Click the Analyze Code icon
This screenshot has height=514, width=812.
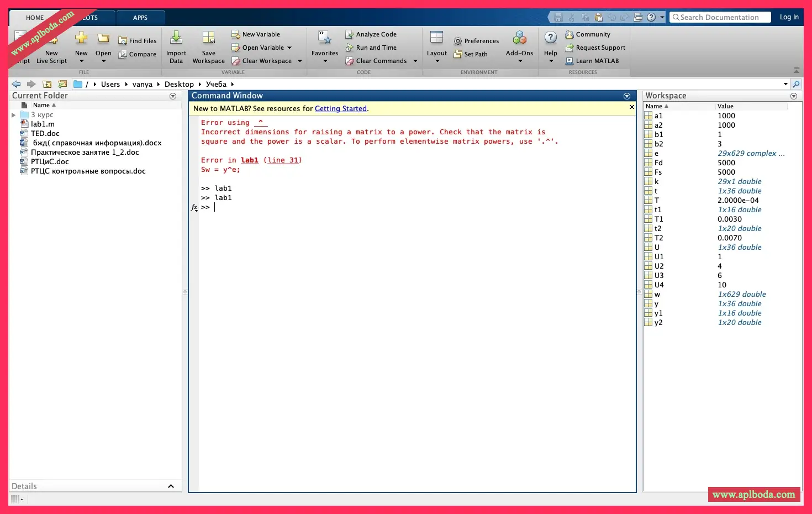click(350, 34)
